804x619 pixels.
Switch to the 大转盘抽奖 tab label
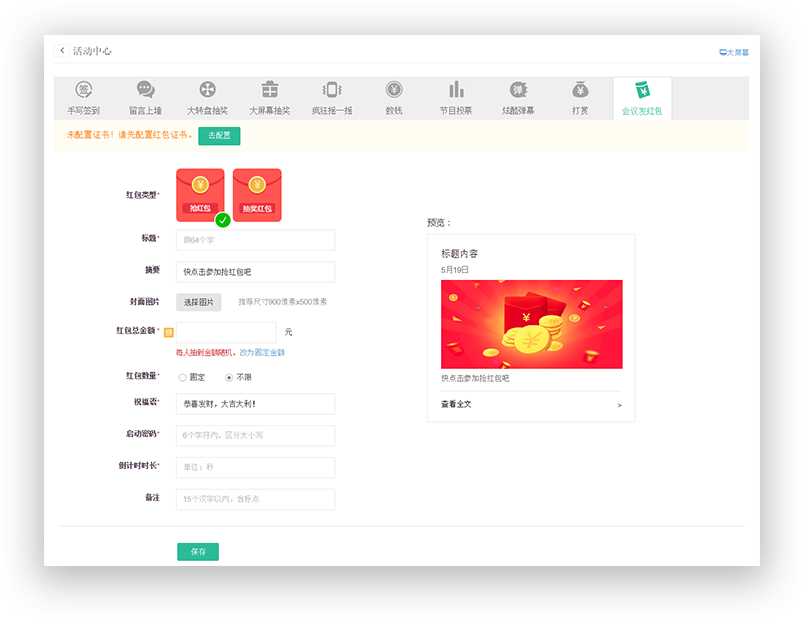[x=208, y=111]
